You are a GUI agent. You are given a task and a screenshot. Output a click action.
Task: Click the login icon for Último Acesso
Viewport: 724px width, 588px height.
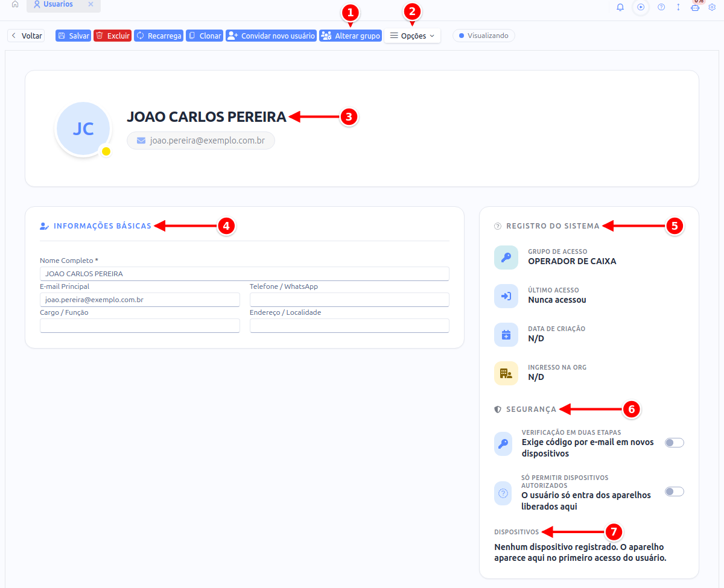(506, 296)
